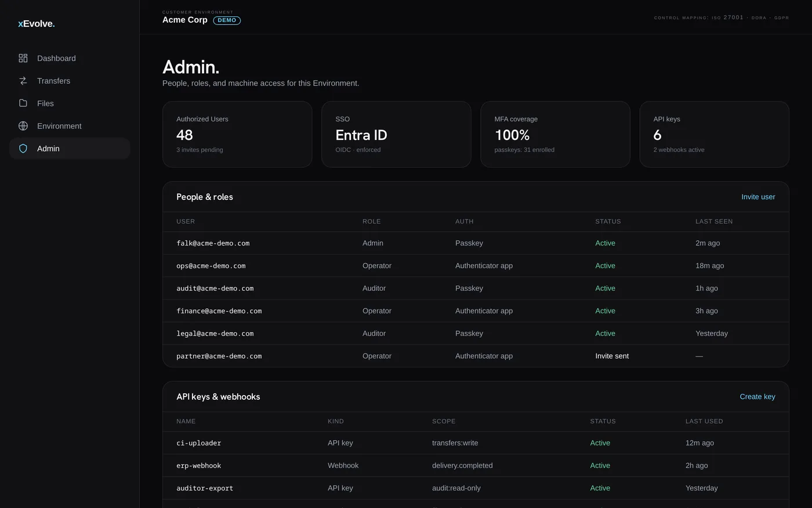Open the Files section
Screen dimensions: 812x508
click(70, 103)
